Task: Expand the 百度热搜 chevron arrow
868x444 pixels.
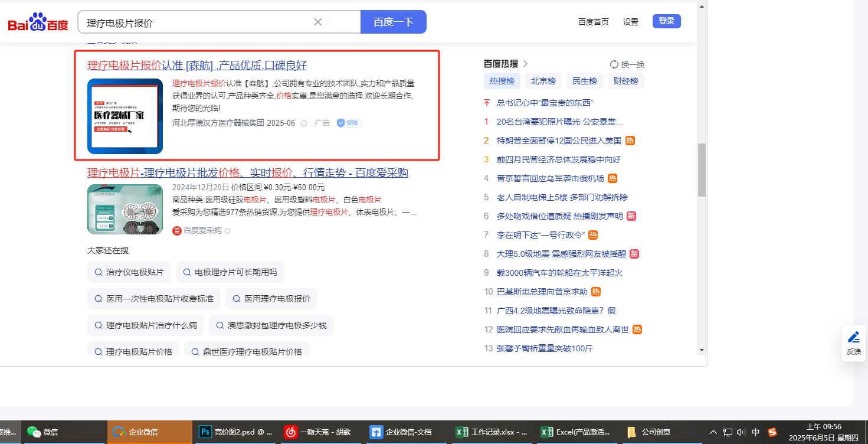Action: [526, 64]
